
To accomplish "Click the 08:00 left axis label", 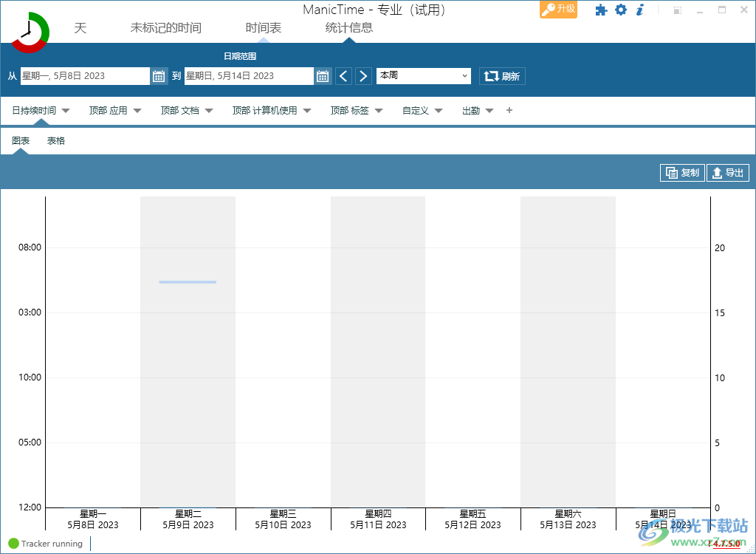I will click(x=30, y=247).
